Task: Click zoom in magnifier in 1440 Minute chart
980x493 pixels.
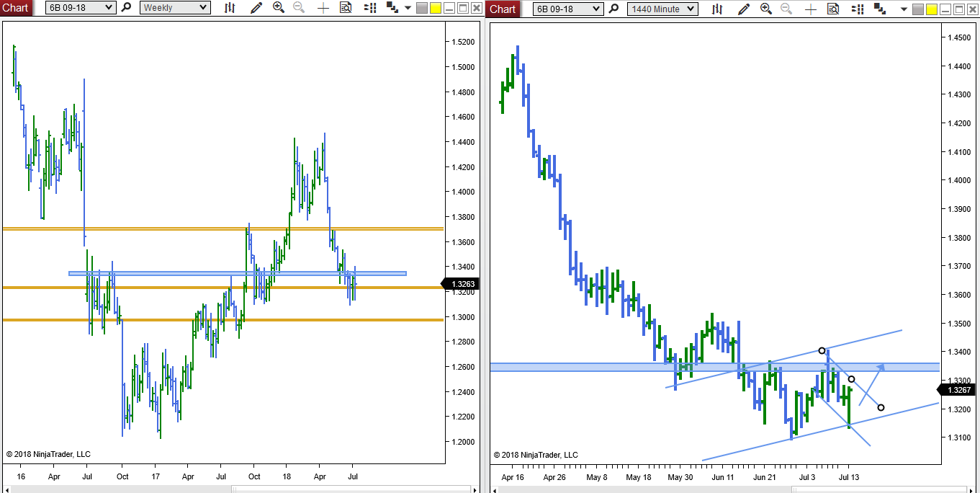Action: (x=766, y=9)
